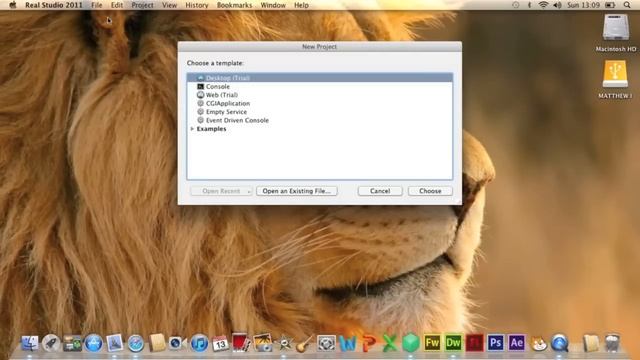Open the Keynote-style P app in Dock
The height and width of the screenshot is (360, 640).
(369, 343)
